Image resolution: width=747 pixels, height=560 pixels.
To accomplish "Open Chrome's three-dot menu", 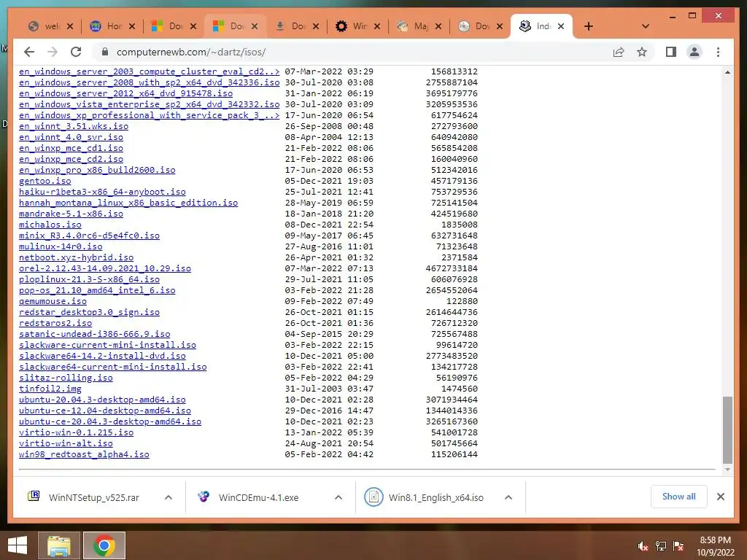I will pos(718,52).
